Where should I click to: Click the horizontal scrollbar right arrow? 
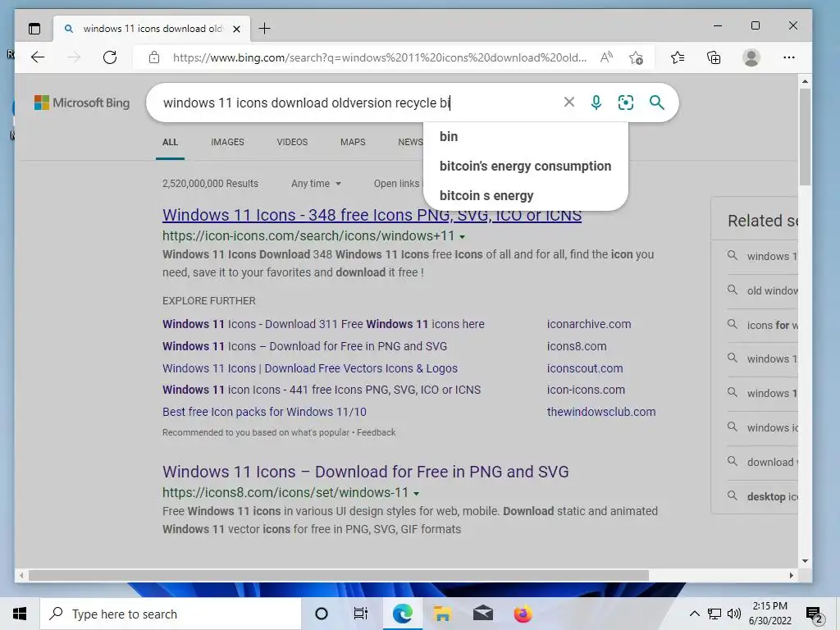click(x=792, y=575)
